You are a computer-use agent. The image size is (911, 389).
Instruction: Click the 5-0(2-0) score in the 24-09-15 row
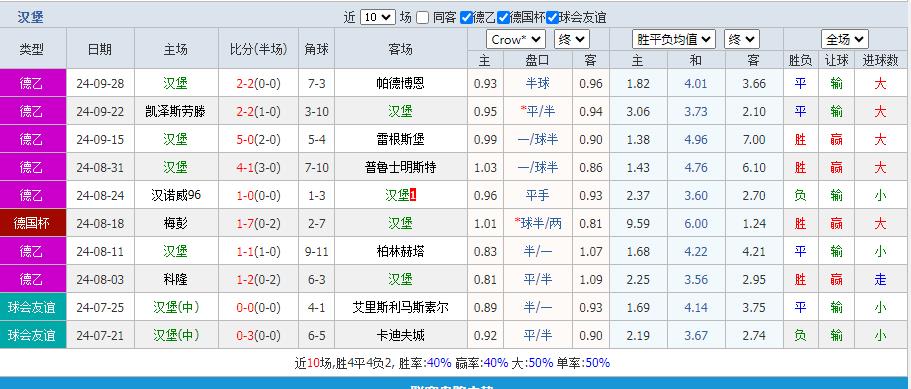click(258, 139)
